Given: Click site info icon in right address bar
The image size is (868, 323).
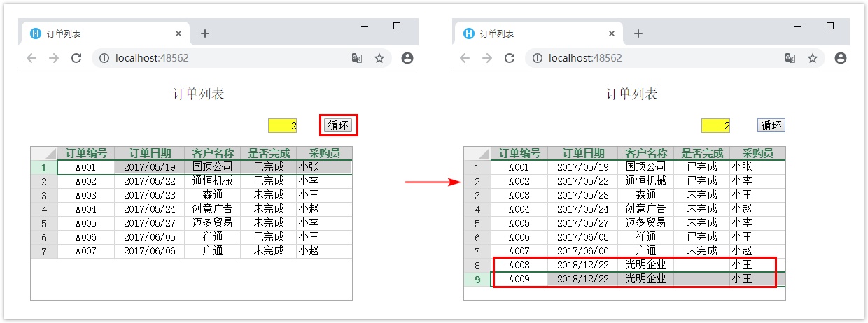Looking at the screenshot, I should [x=538, y=58].
